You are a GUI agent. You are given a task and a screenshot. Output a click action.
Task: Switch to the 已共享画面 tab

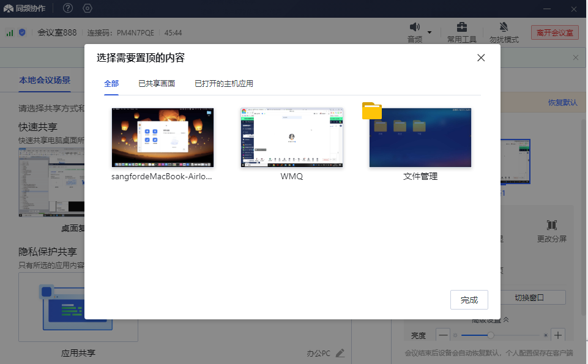tap(157, 84)
